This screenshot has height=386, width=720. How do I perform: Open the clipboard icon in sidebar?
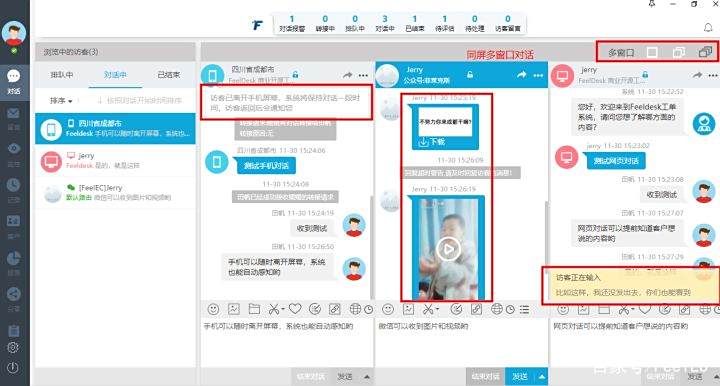(13, 331)
